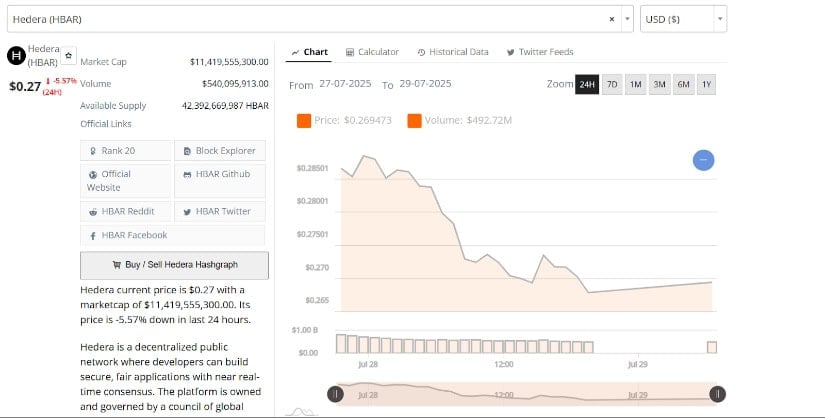Click the Hedera H logo icon
This screenshot has width=825, height=418.
[16, 55]
